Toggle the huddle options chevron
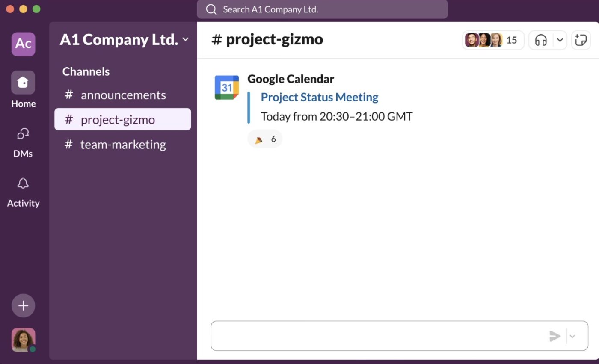Screen dimensions: 599x364 click(560, 40)
